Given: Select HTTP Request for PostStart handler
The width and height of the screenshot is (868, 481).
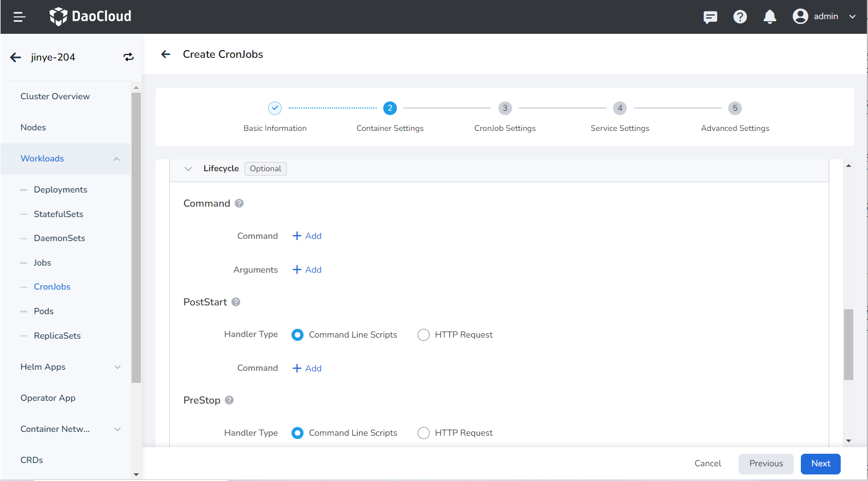Looking at the screenshot, I should click(x=424, y=335).
